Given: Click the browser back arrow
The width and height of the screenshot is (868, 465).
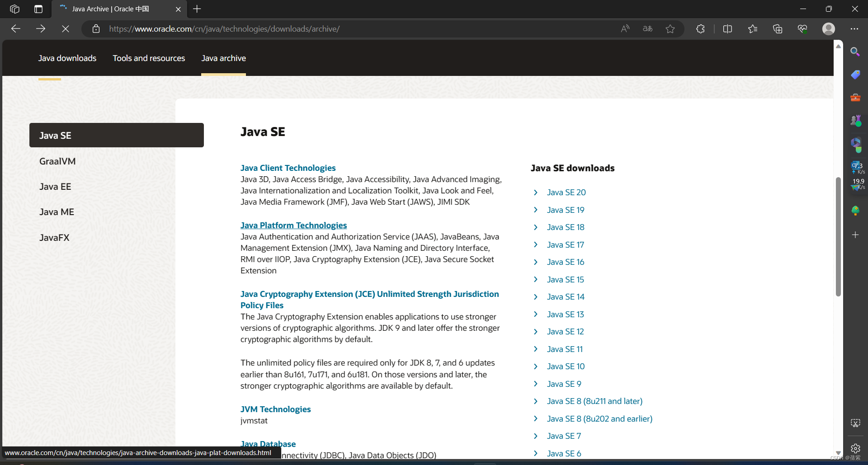Looking at the screenshot, I should click(16, 29).
